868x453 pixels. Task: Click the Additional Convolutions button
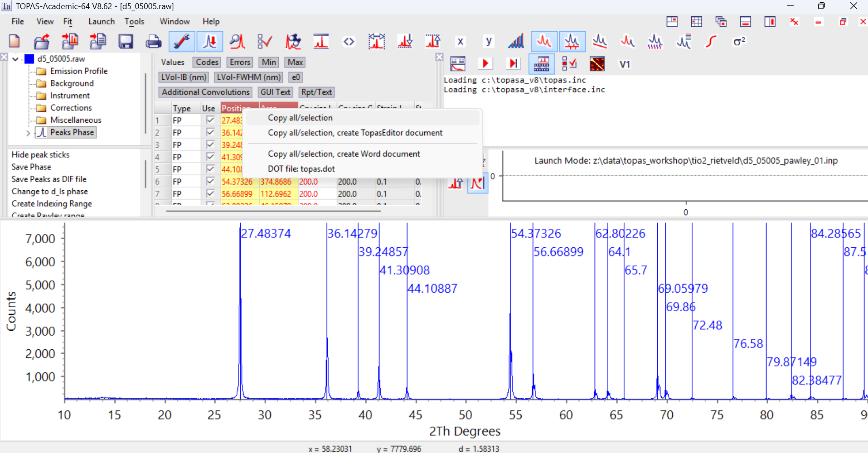(206, 92)
